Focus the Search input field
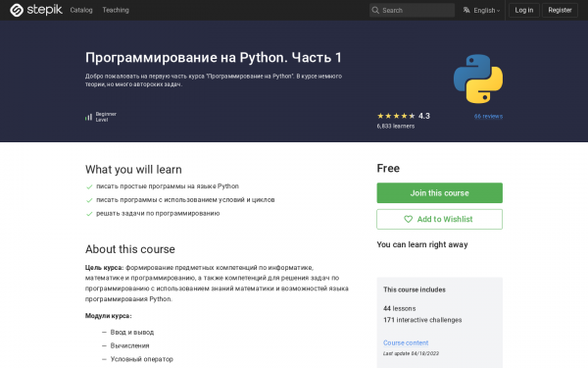Viewport: 588px width, 368px height. (x=412, y=10)
